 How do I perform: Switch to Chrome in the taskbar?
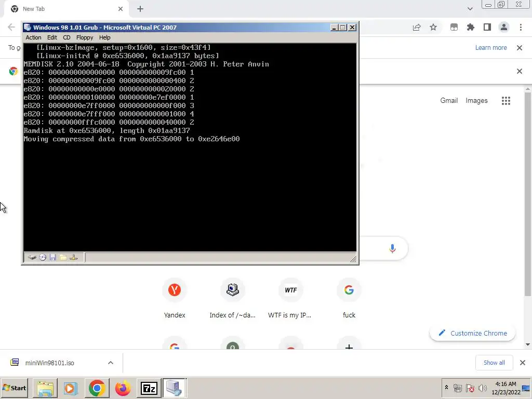[x=97, y=388]
